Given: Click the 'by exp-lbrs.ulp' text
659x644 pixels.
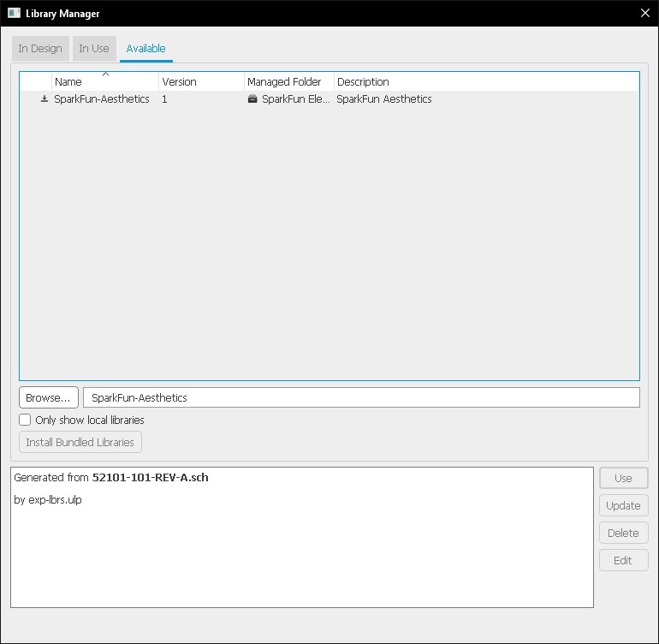Looking at the screenshot, I should [x=48, y=500].
